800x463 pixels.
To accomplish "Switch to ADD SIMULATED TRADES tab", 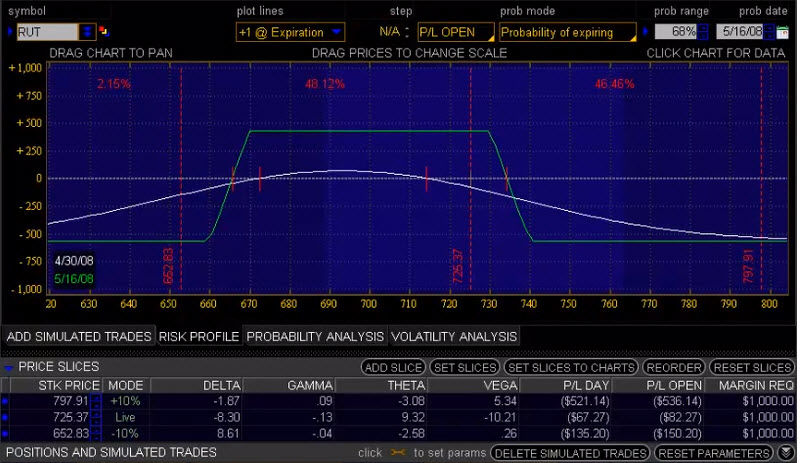I will (x=79, y=337).
